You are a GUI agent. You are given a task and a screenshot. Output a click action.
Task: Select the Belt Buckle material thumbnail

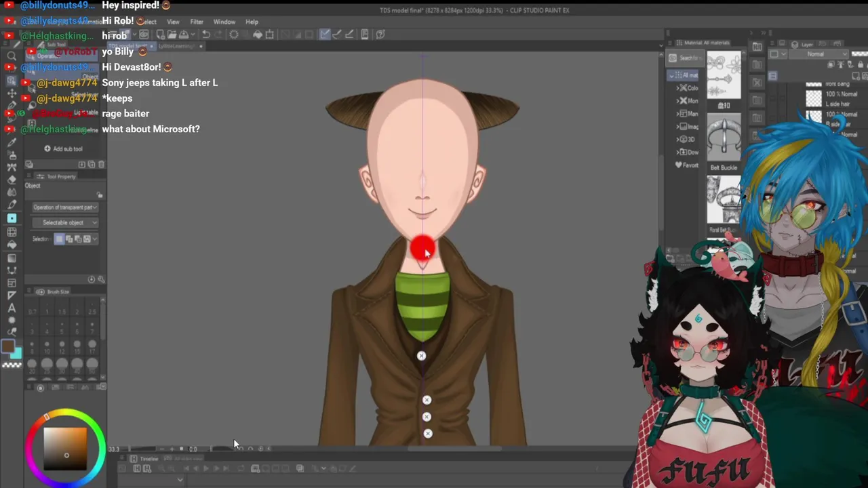coord(724,138)
